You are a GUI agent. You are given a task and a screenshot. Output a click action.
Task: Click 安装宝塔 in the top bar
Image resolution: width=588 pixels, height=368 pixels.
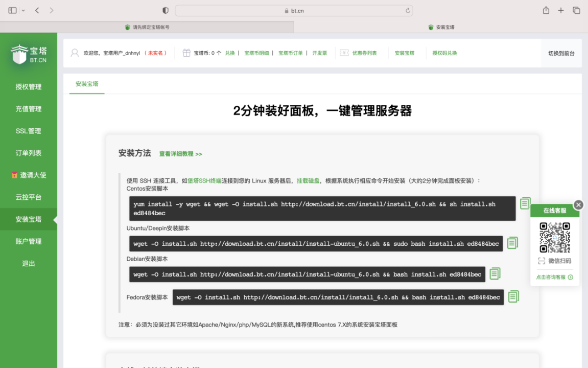(405, 53)
